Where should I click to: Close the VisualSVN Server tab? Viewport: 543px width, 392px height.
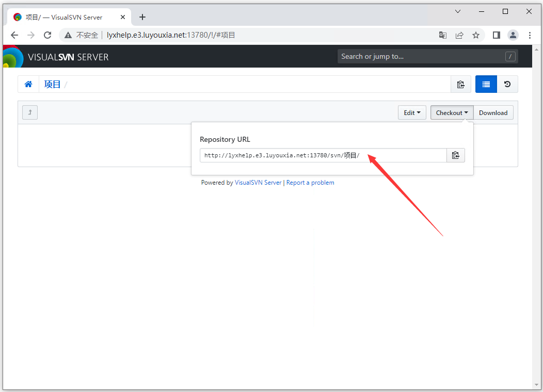pos(123,17)
